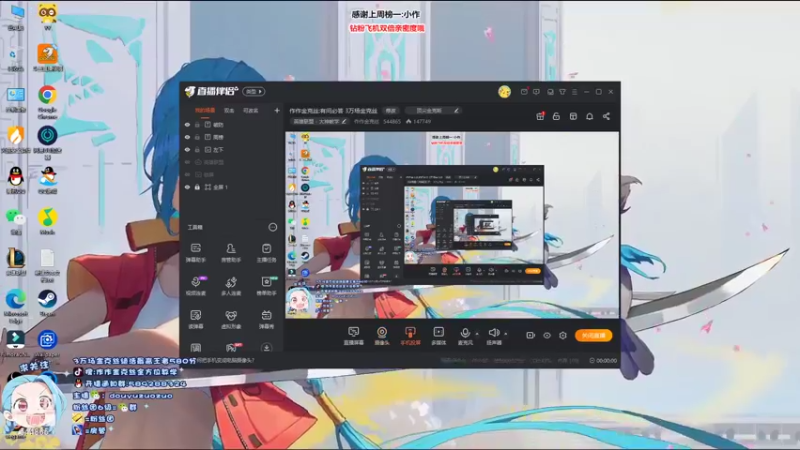Click the share icon at top right
Screen dimensions: 800x450
tap(606, 116)
